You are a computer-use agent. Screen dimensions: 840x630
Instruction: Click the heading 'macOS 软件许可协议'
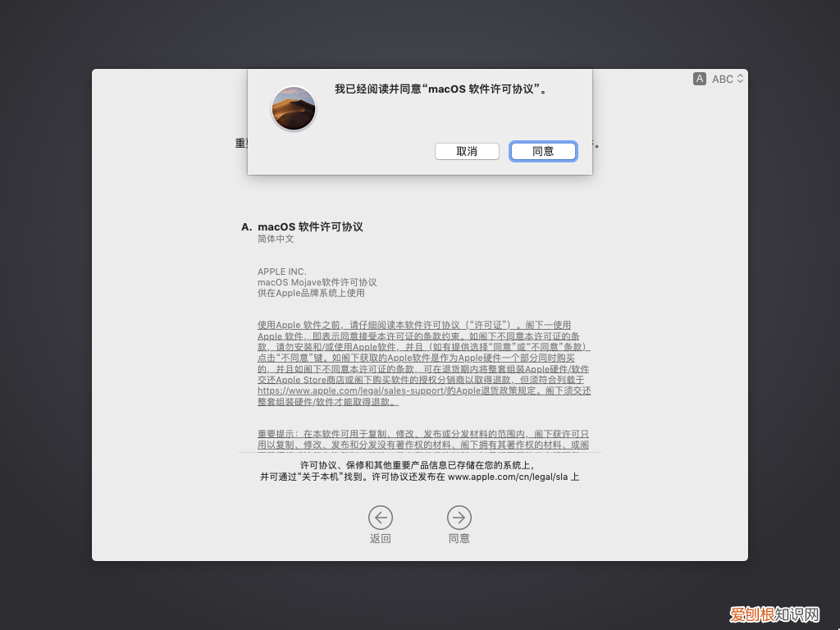(x=310, y=226)
